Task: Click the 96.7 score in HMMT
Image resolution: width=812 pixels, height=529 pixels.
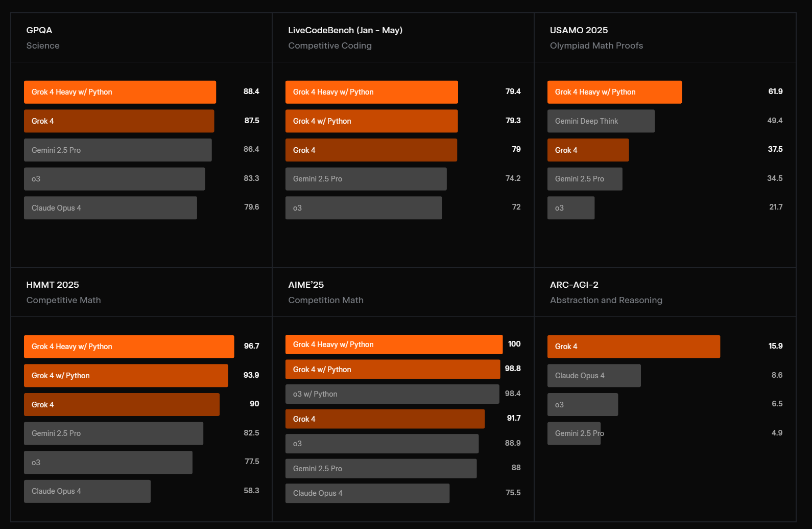Action: point(251,346)
